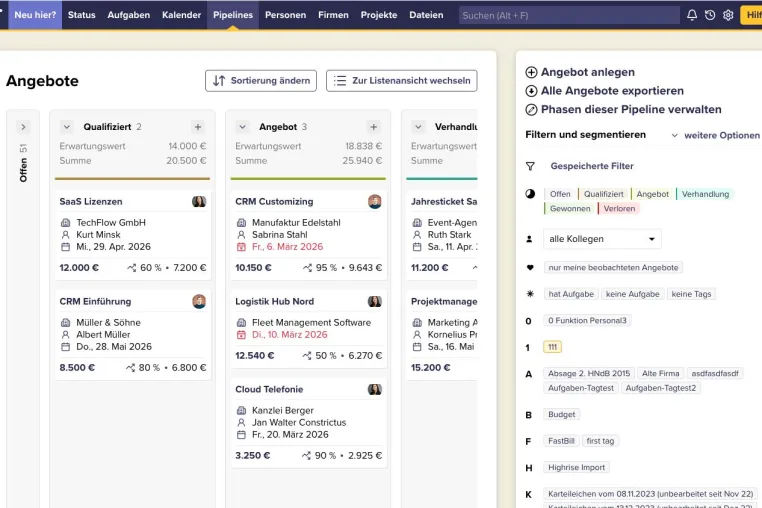Toggle the Angebot phase filter tag
Viewport: 762px width, 508px height.
point(652,194)
